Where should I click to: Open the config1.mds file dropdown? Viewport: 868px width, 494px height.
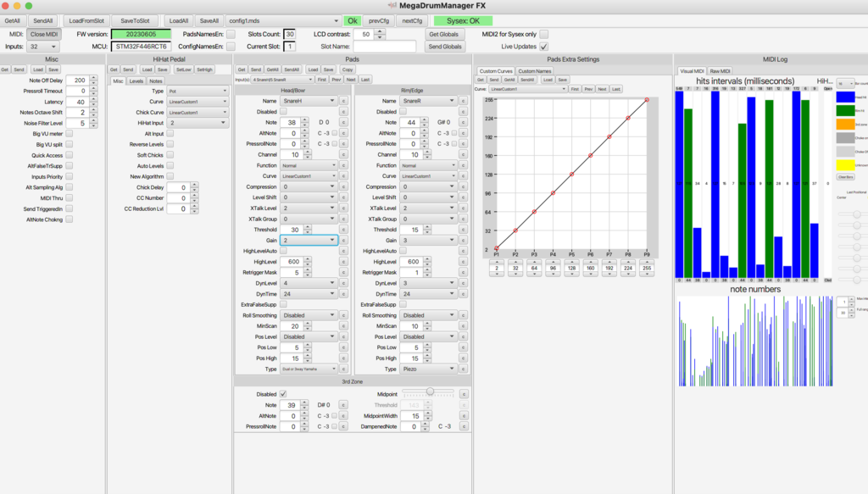[283, 21]
